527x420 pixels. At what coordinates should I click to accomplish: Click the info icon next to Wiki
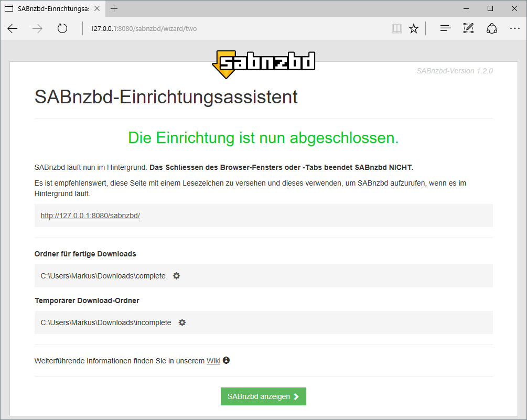click(226, 360)
